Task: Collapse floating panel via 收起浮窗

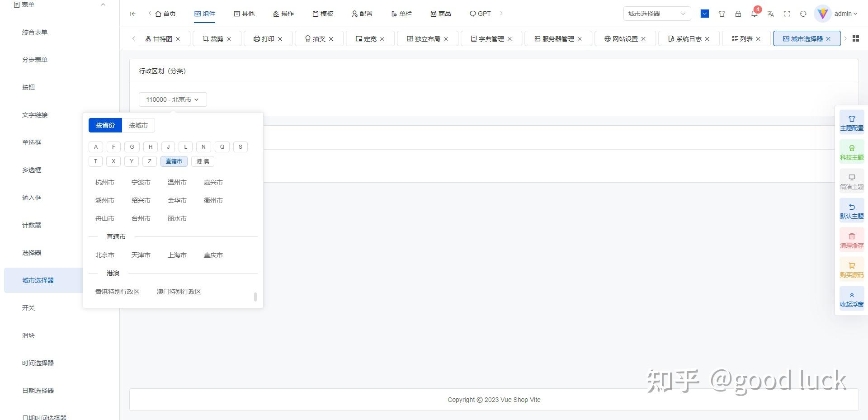Action: [x=852, y=299]
